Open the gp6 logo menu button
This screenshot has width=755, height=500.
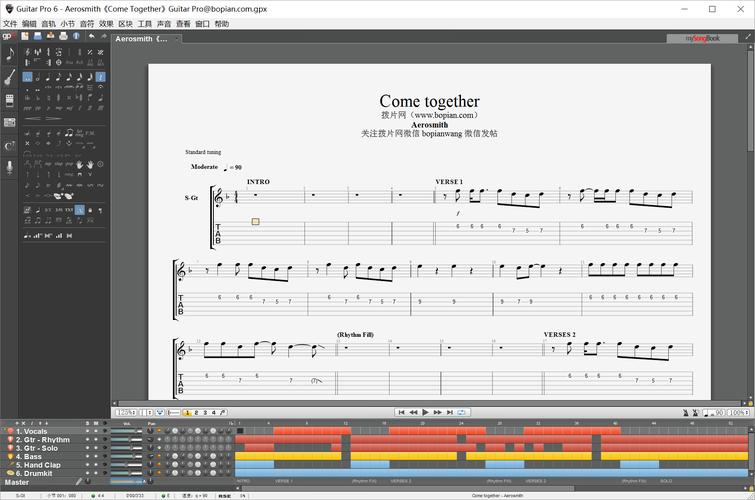click(9, 36)
